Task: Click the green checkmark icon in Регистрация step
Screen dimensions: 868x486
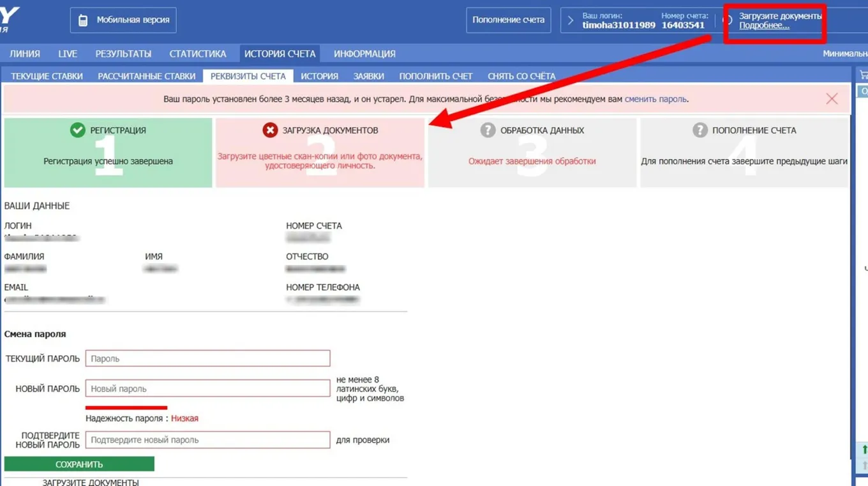Action: coord(78,130)
